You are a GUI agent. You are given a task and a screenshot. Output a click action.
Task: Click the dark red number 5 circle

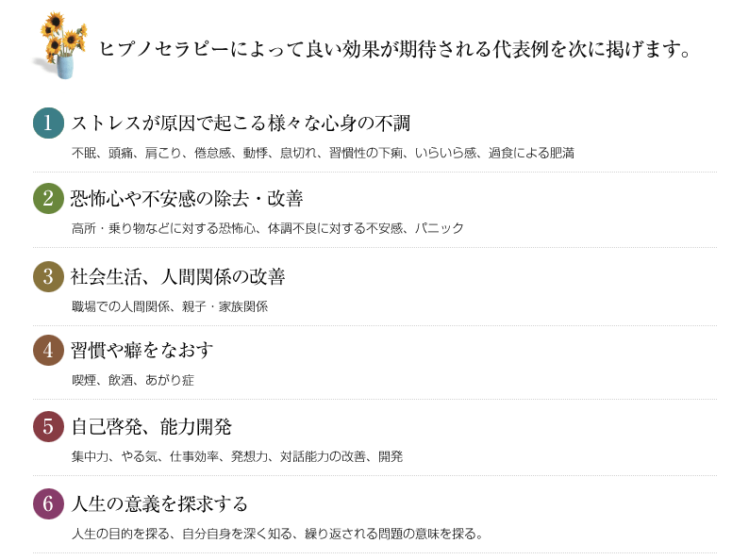point(48,426)
